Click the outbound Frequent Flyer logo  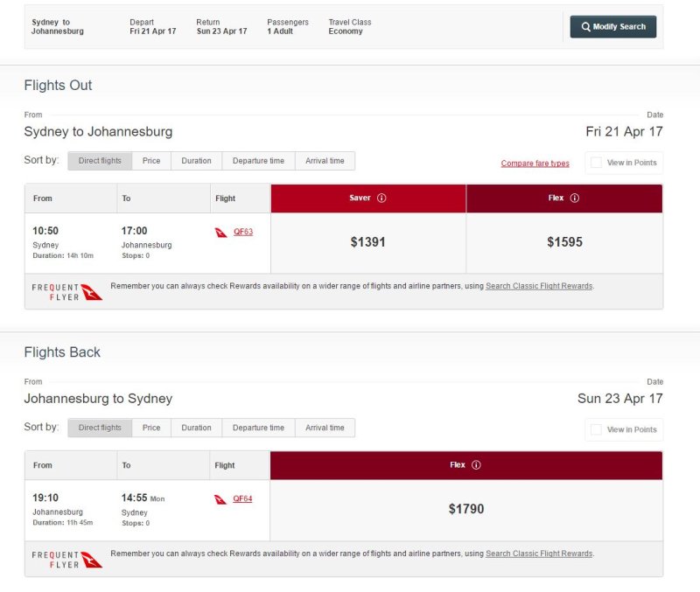click(x=67, y=292)
